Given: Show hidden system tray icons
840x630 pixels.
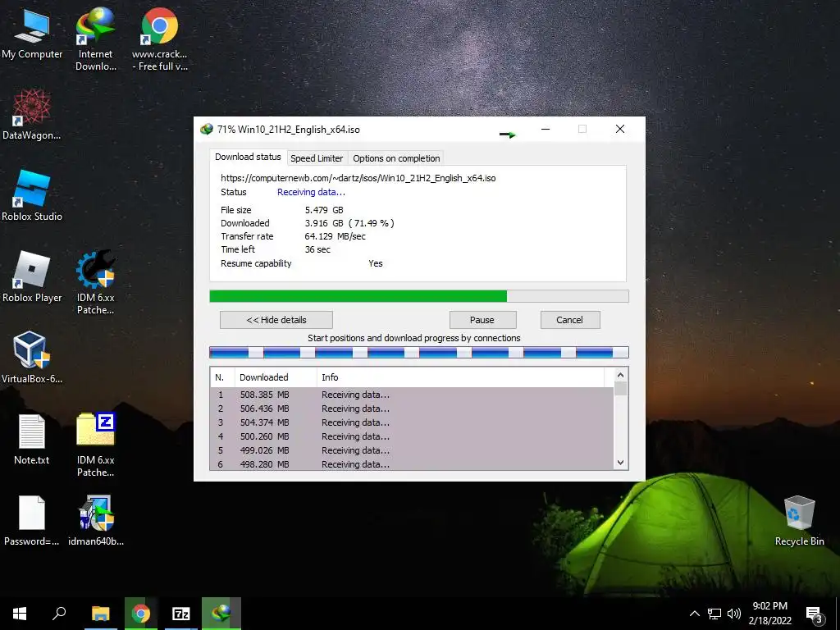Looking at the screenshot, I should point(694,614).
